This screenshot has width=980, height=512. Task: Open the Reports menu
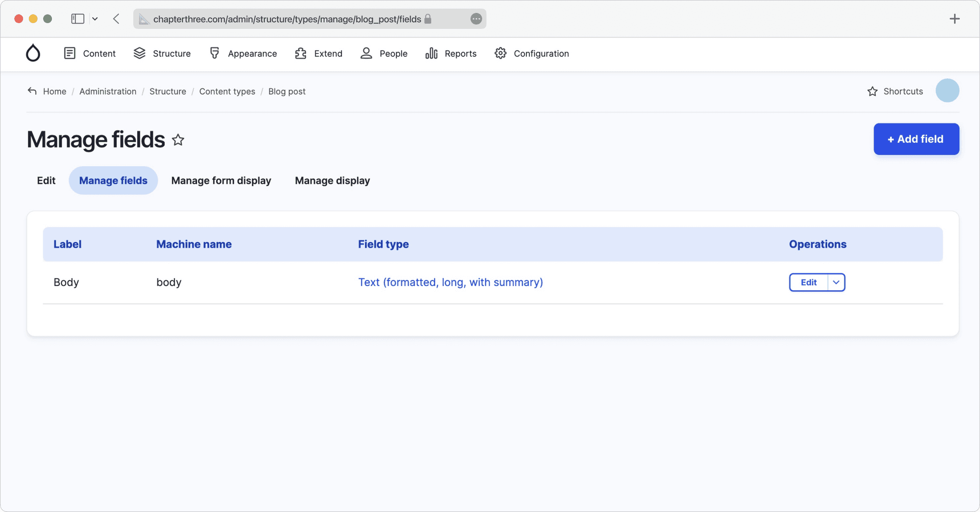coord(451,53)
